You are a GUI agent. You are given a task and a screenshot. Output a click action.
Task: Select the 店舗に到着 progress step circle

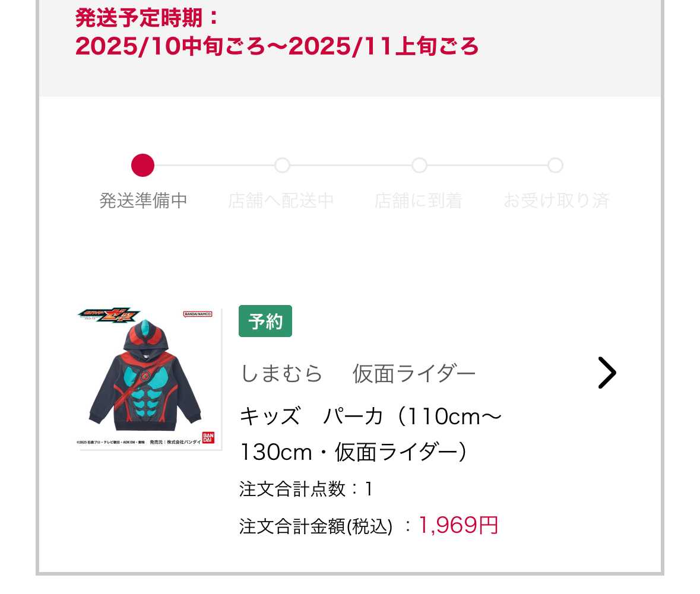point(419,165)
